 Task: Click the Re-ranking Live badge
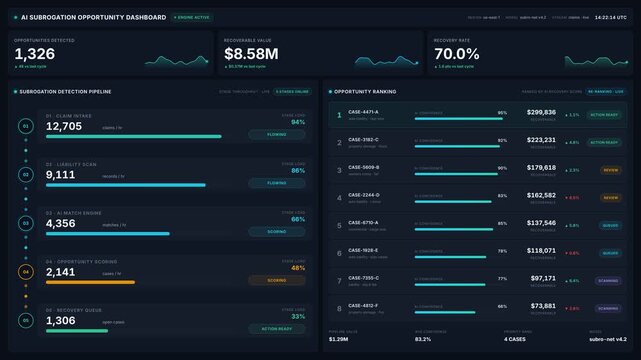(605, 92)
